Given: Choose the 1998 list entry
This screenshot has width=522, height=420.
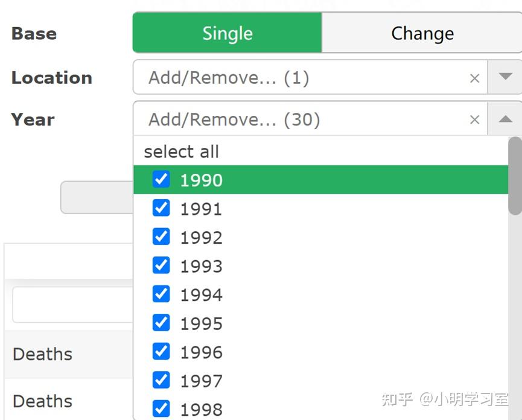Looking at the screenshot, I should click(x=201, y=409).
